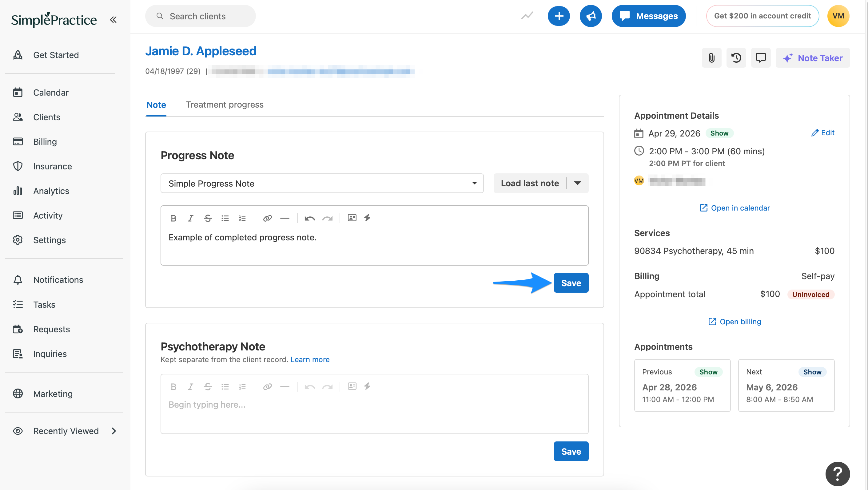
Task: Open the help question mark button
Action: tap(837, 474)
